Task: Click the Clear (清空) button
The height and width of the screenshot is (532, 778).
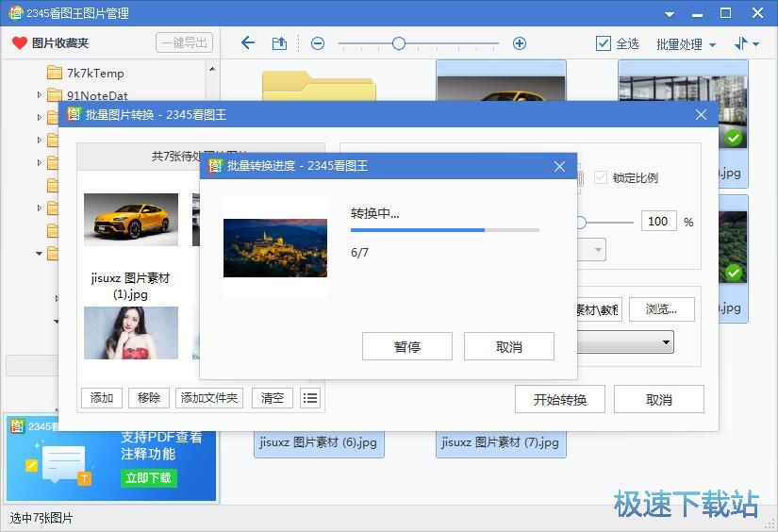Action: (273, 398)
